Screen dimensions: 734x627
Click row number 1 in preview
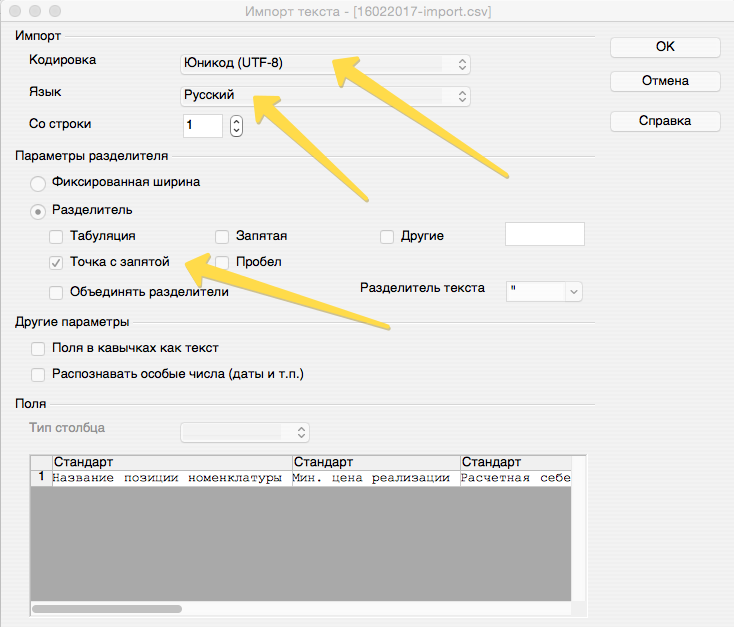42,478
